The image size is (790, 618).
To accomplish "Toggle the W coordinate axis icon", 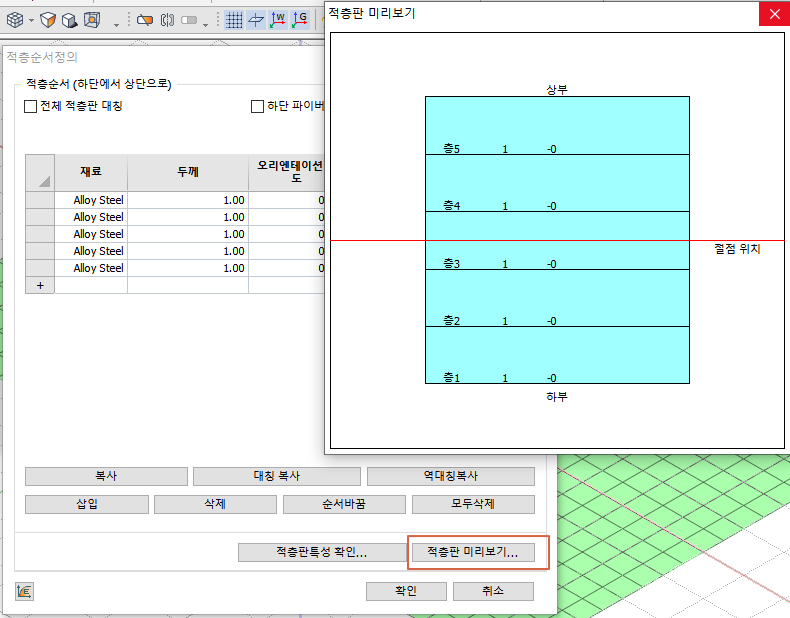I will point(278,20).
